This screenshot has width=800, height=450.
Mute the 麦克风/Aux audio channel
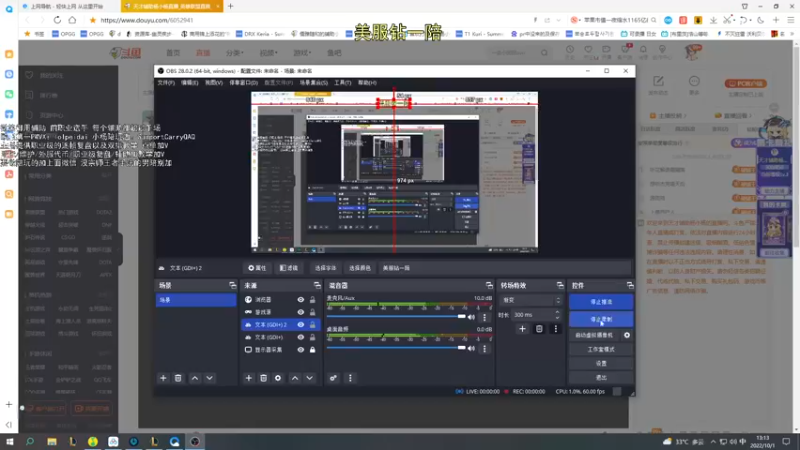click(x=471, y=317)
